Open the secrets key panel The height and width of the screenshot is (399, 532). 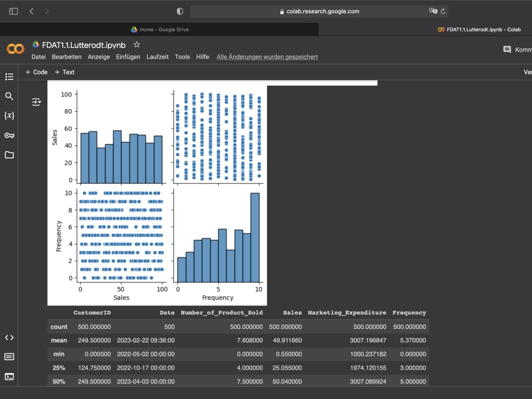pos(9,135)
